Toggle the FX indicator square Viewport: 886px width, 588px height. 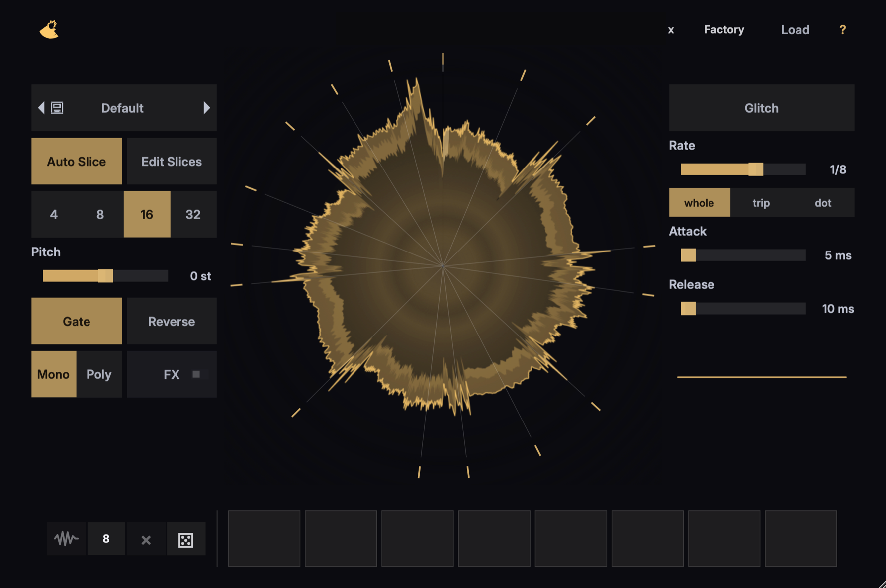[x=196, y=374]
